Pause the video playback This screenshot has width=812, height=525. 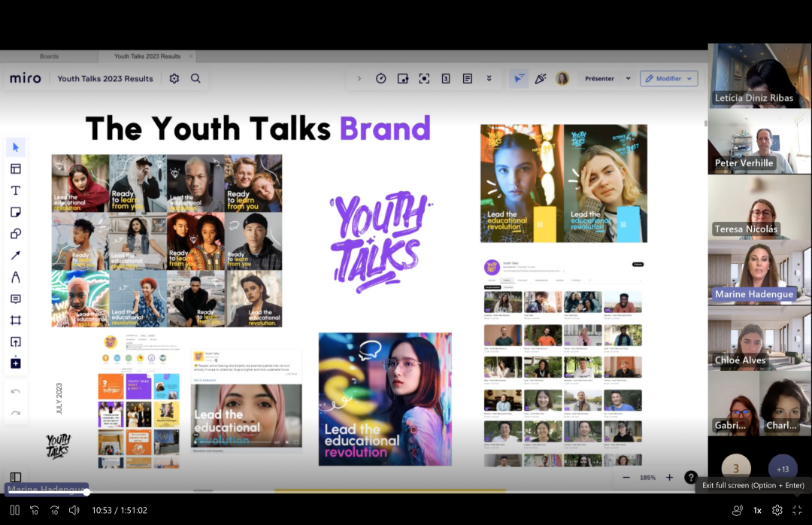[14, 511]
